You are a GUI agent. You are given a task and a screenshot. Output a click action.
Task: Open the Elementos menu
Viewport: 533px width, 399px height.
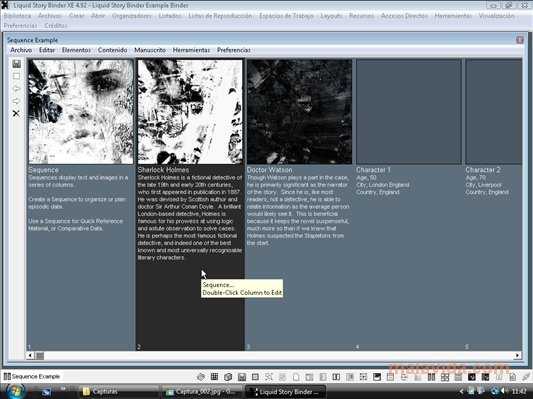[x=76, y=50]
